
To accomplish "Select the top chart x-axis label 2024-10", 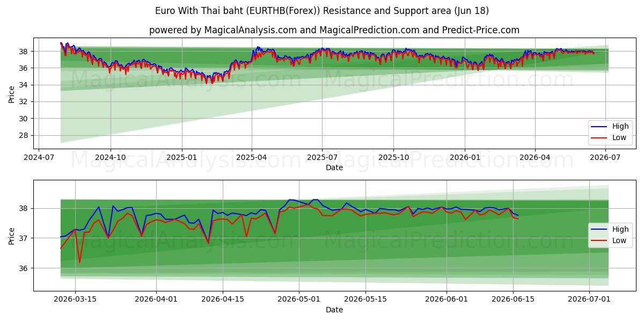I will [x=111, y=158].
